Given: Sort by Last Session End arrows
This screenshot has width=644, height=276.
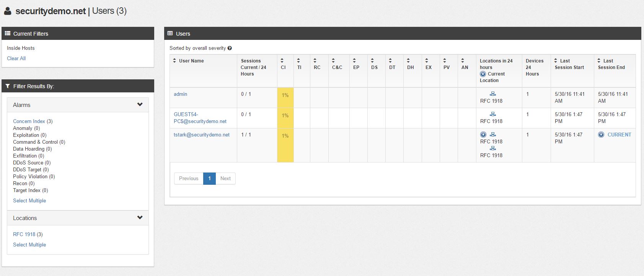Looking at the screenshot, I should [599, 61].
